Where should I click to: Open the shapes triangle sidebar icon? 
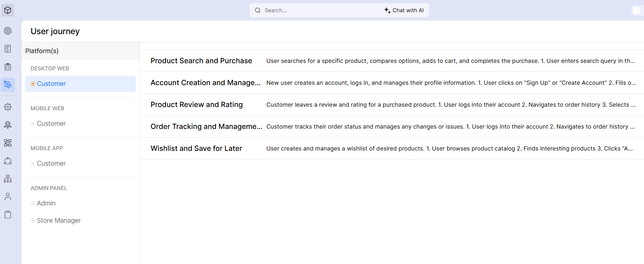pos(8,161)
